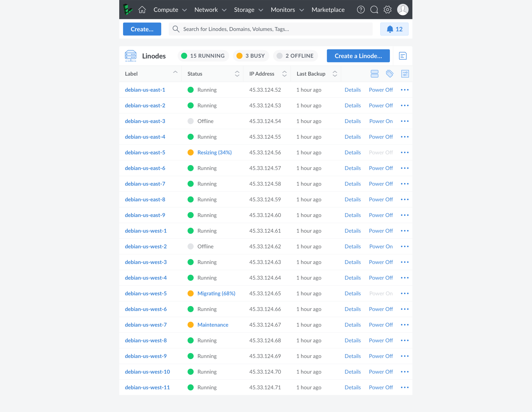
Task: Open the docs icon beside Create a Linode
Action: pyautogui.click(x=402, y=56)
